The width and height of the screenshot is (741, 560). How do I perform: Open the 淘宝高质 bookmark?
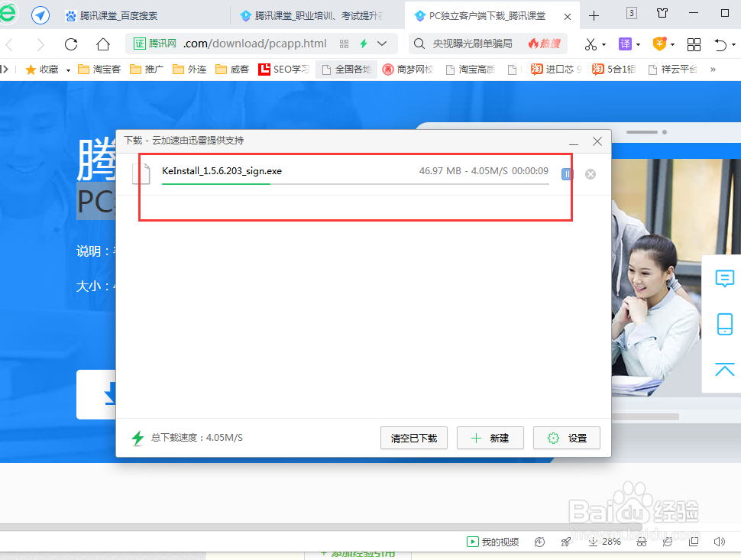click(x=471, y=70)
